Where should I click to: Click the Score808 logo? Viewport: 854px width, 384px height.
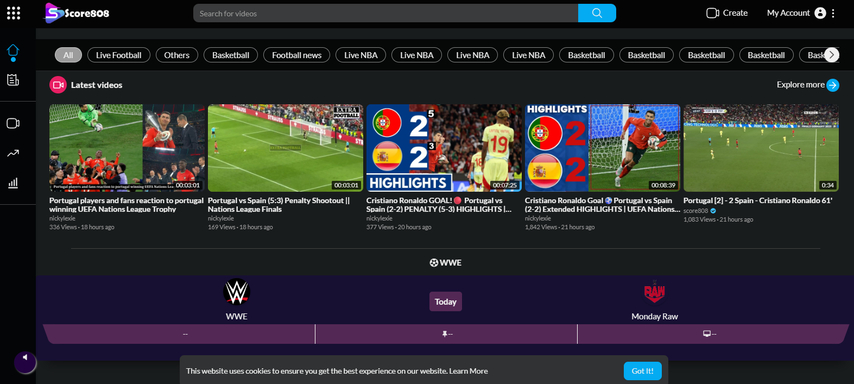click(77, 13)
